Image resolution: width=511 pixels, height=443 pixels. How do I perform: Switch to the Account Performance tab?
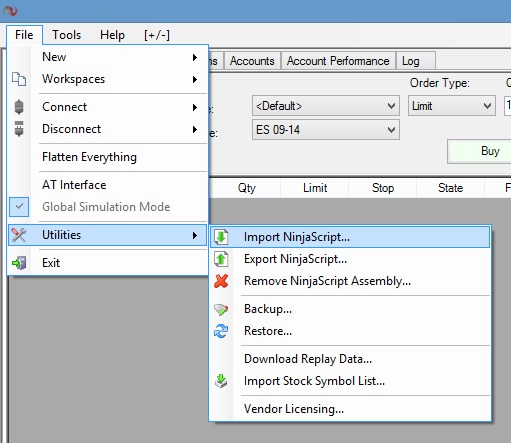coord(338,61)
